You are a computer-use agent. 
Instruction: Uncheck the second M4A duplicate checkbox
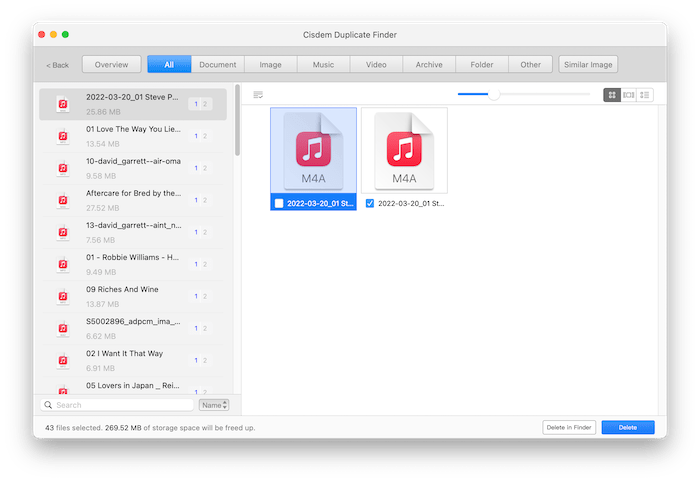click(x=370, y=203)
